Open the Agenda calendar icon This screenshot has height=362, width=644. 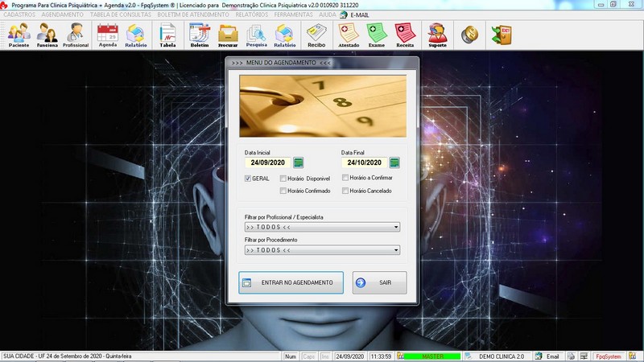click(107, 35)
